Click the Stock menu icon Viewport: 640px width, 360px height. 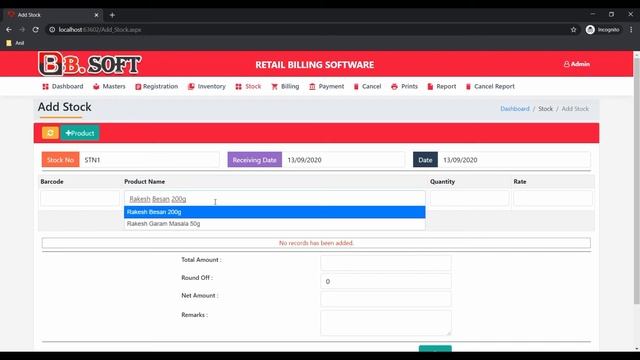click(238, 87)
